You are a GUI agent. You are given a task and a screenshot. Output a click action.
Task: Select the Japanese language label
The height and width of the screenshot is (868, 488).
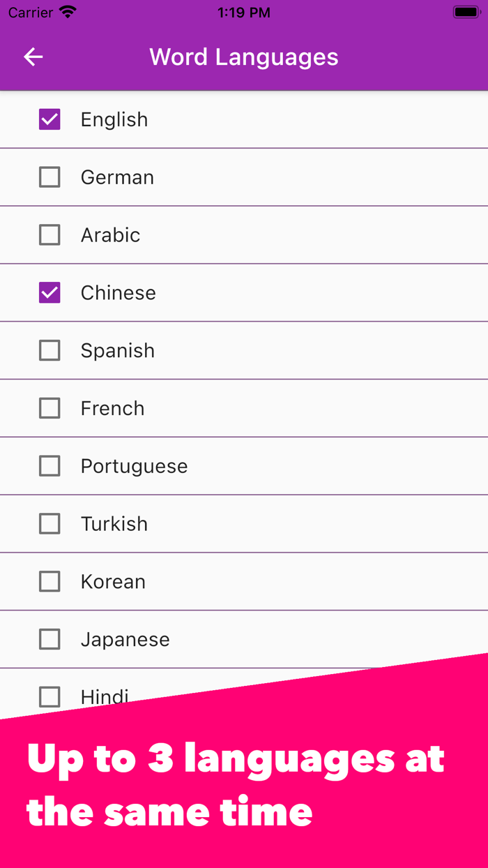(125, 639)
